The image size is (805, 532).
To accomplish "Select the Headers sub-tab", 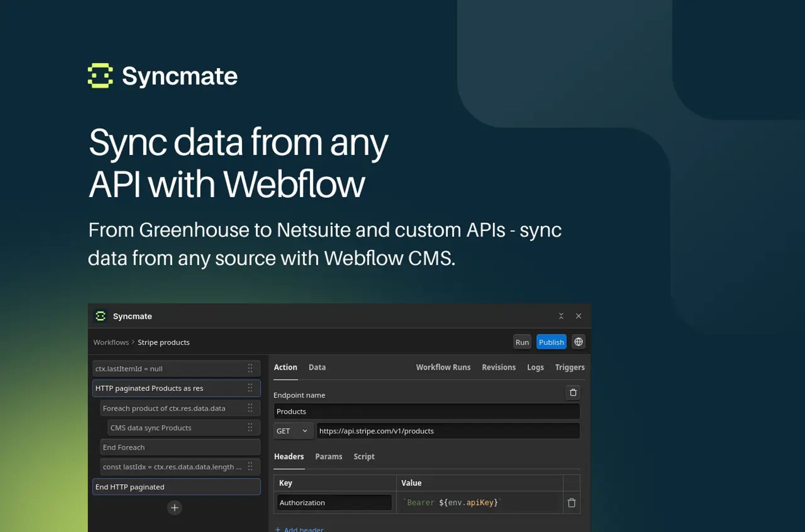I will pos(289,457).
